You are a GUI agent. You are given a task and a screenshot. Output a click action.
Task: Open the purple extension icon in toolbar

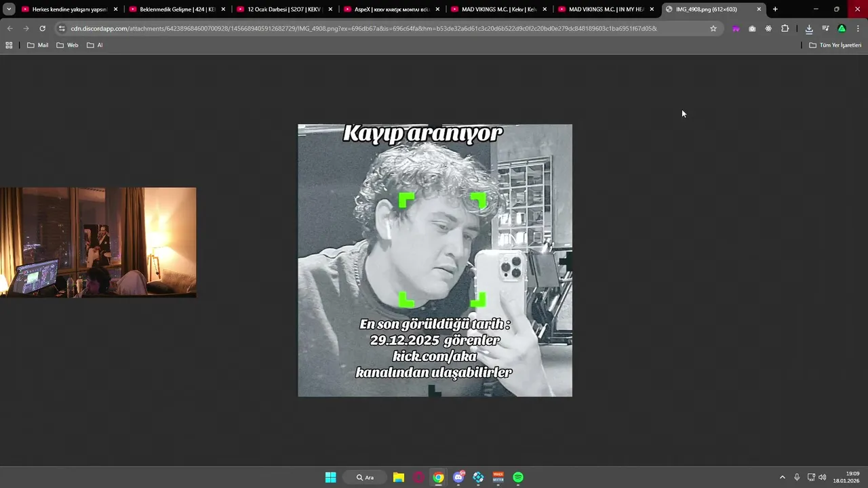736,28
